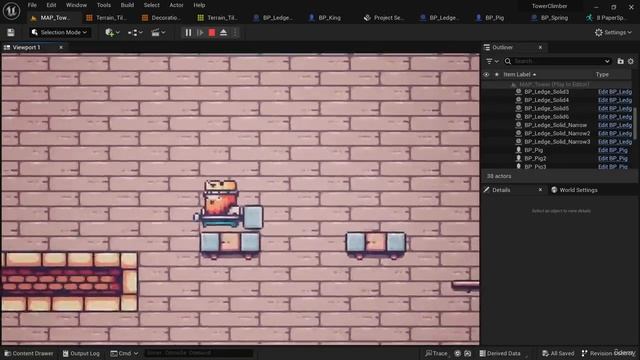The width and height of the screenshot is (640, 360).
Task: Select BP_Ledge_Solid_Narrow2 in Outliner
Action: pos(557,133)
